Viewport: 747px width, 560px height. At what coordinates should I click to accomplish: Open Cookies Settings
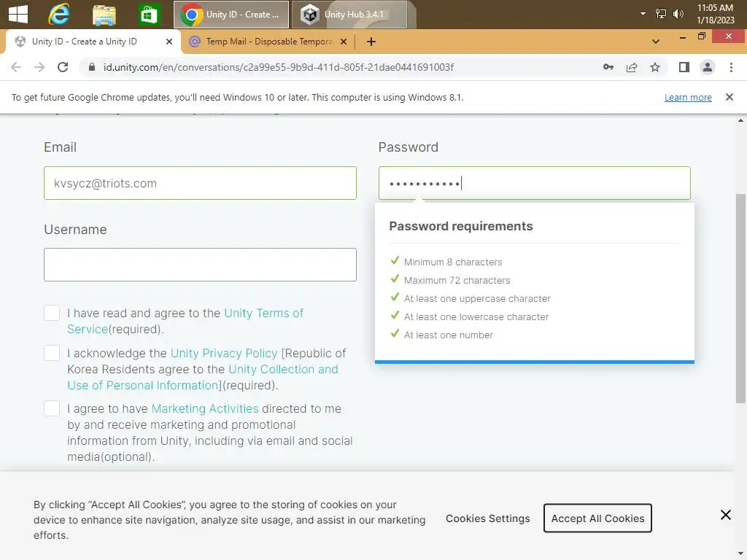click(x=487, y=518)
